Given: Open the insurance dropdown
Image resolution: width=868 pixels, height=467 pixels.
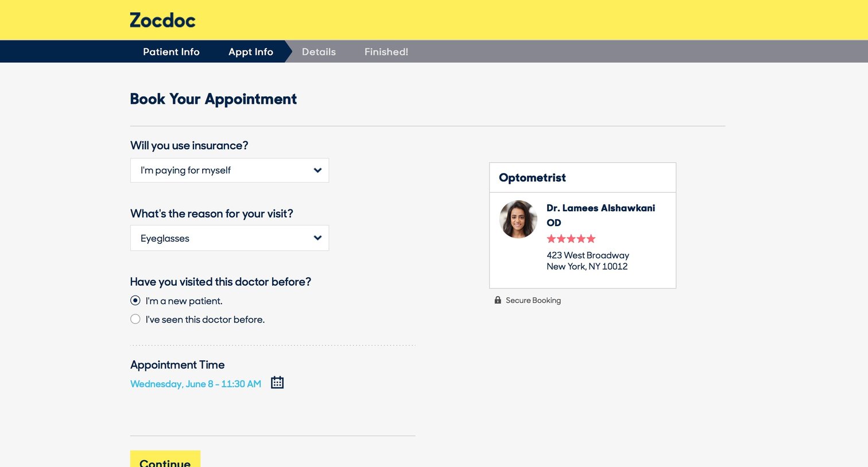Looking at the screenshot, I should [230, 170].
